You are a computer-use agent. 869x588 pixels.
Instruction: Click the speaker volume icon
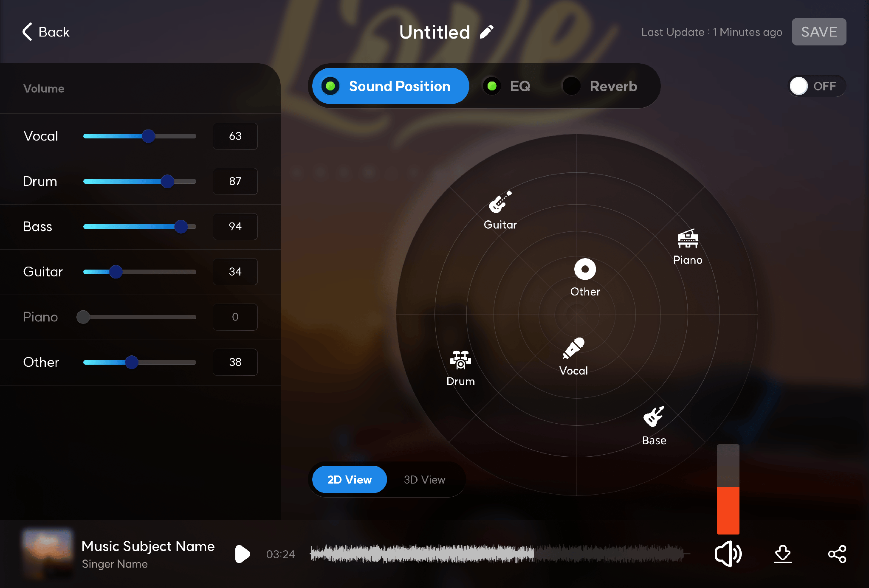(x=728, y=554)
